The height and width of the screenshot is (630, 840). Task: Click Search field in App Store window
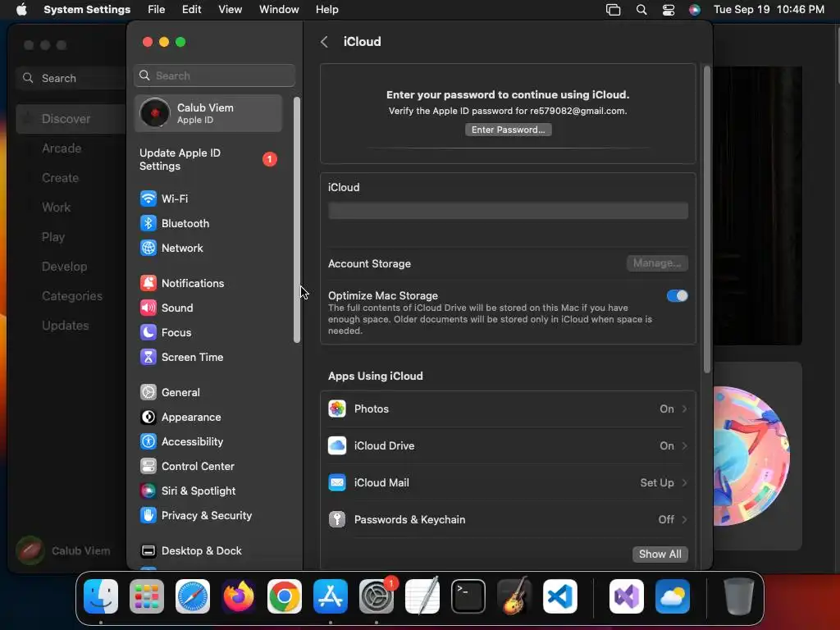pyautogui.click(x=72, y=78)
